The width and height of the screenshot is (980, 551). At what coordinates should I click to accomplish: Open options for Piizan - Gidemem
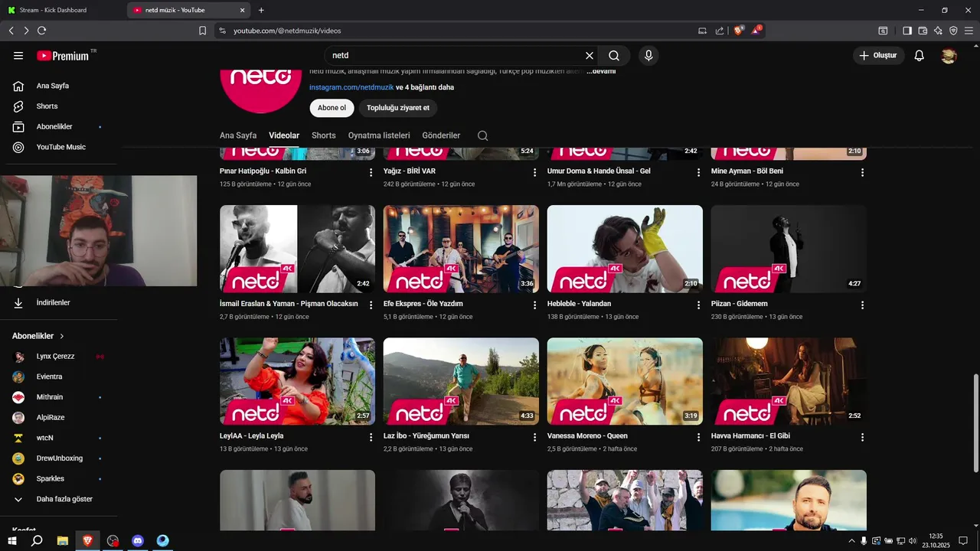coord(863,305)
